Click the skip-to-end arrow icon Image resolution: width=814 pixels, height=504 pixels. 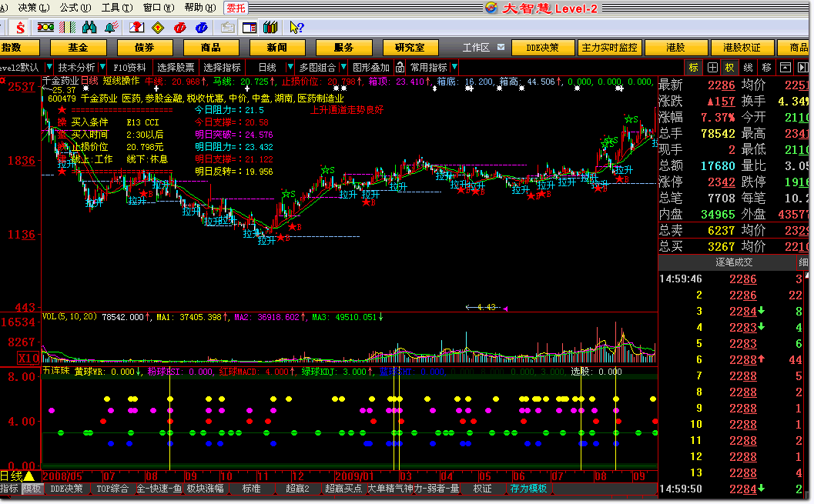[x=802, y=68]
